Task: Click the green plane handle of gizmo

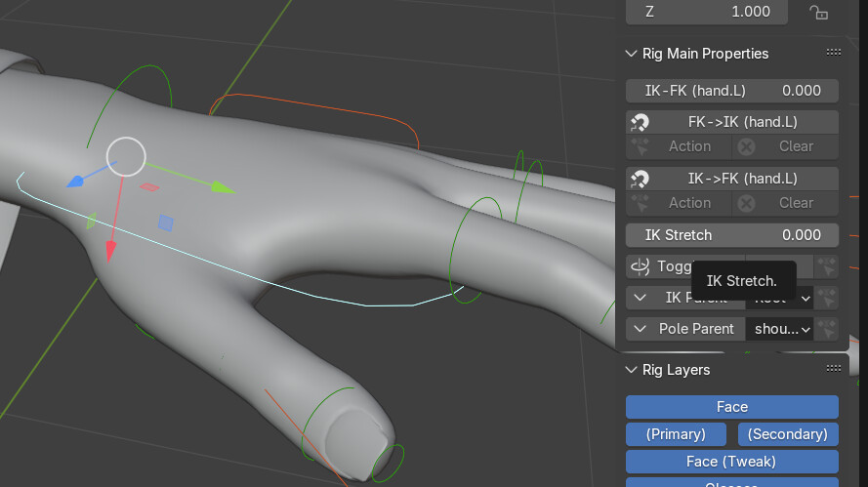Action: 92,221
